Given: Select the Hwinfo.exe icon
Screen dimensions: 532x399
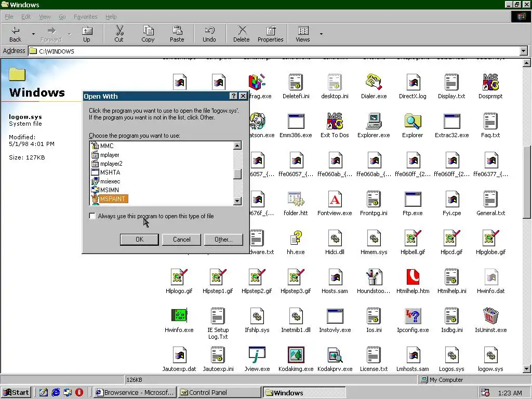Looking at the screenshot, I should (x=179, y=315).
